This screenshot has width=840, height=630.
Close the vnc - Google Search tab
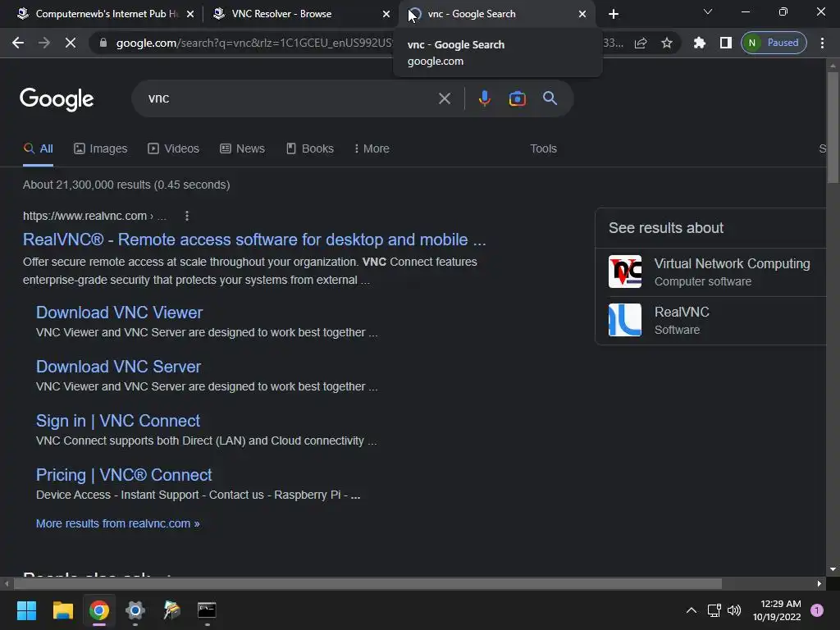(x=582, y=14)
